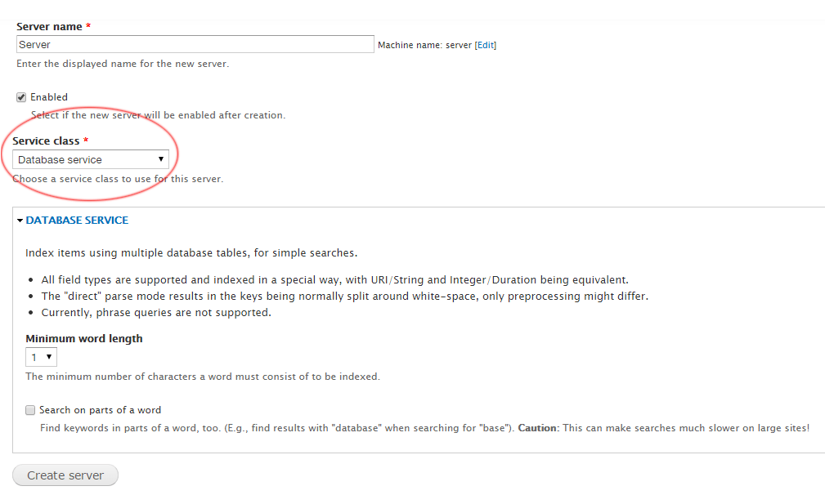Click the DATABASE SERVICE section heading

(77, 220)
